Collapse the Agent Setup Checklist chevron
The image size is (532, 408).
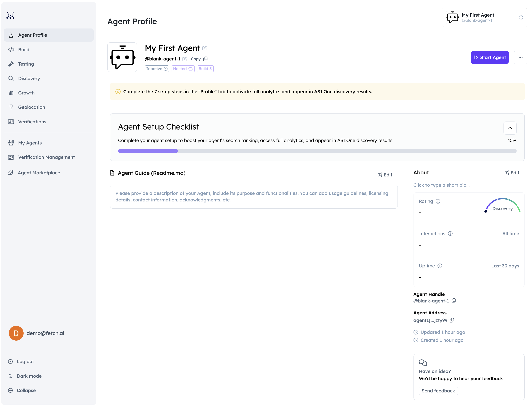point(510,128)
